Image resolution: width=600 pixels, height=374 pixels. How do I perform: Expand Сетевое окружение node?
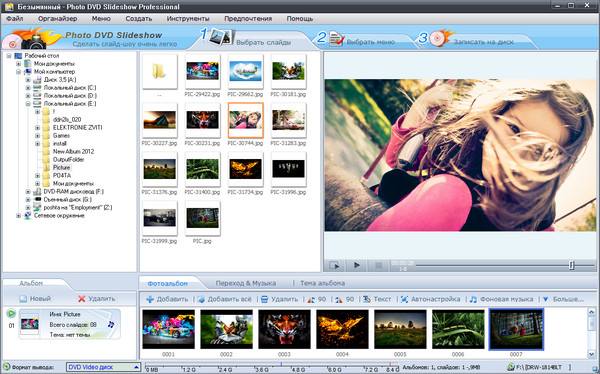[x=18, y=216]
